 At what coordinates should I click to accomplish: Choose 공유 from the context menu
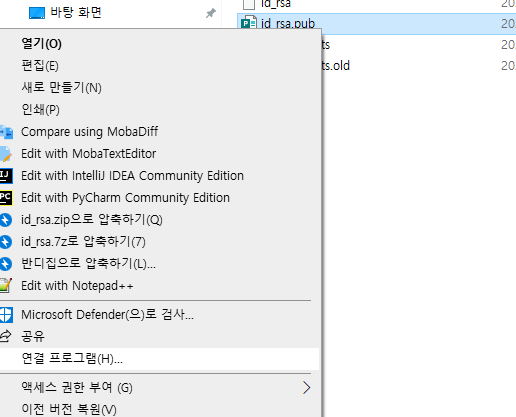33,336
